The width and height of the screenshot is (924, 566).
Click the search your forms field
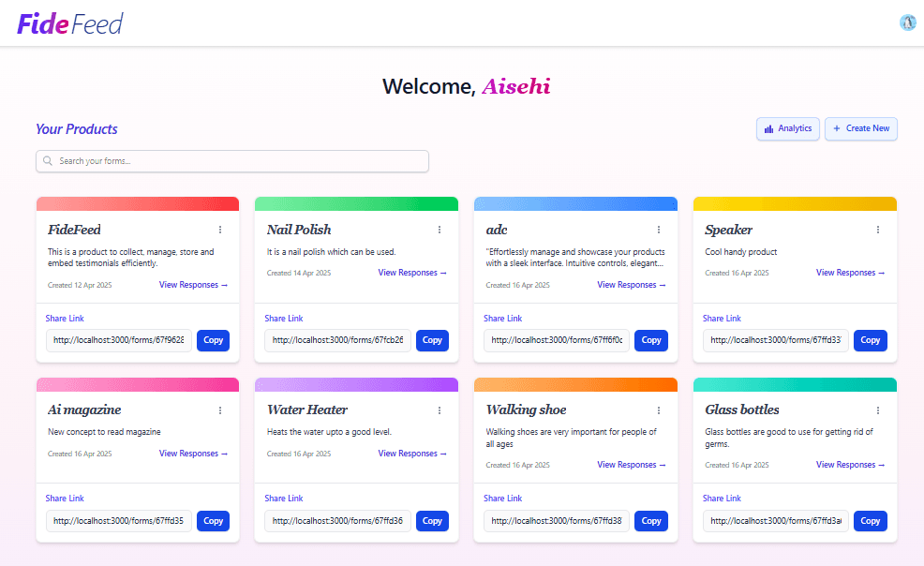(x=231, y=160)
